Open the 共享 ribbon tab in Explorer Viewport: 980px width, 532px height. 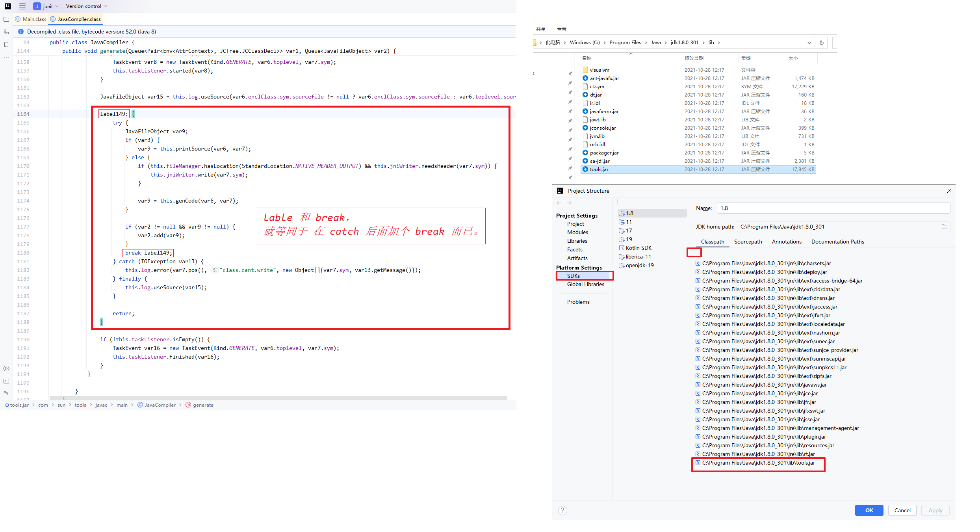pos(540,30)
